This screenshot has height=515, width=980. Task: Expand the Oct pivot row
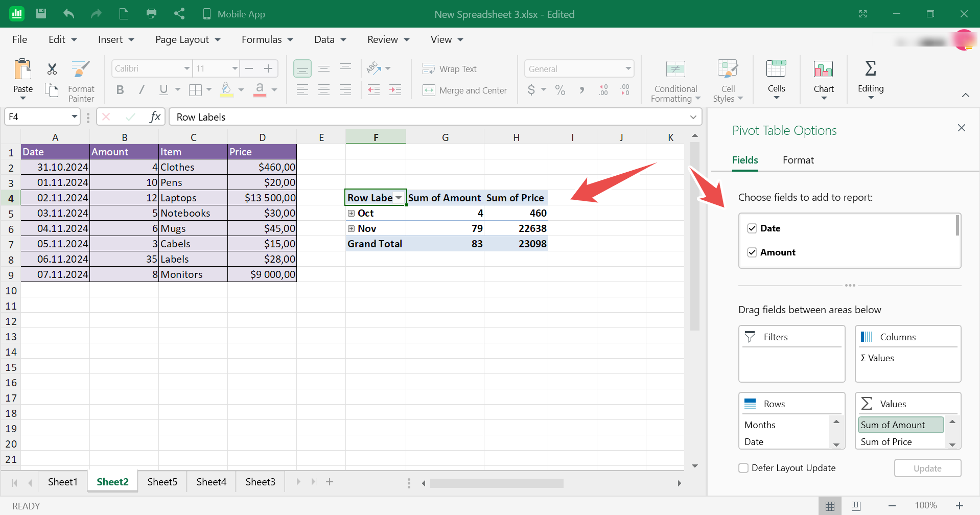pyautogui.click(x=351, y=213)
